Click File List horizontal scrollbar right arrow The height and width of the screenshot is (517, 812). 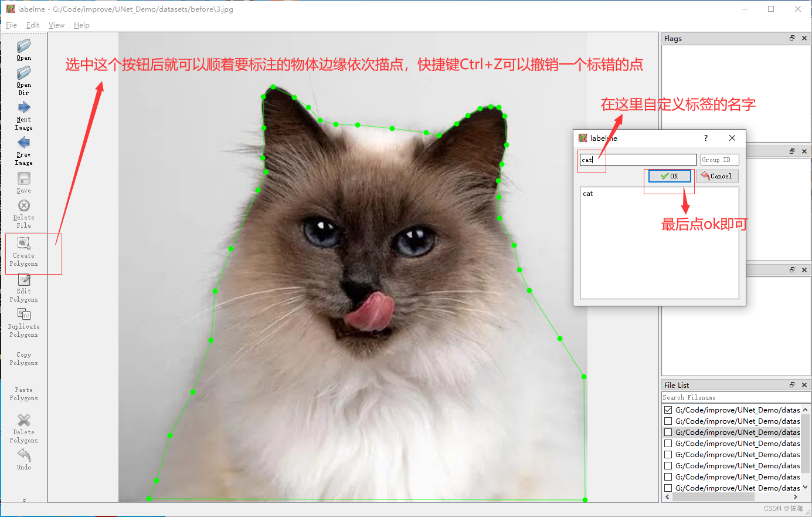pyautogui.click(x=796, y=496)
